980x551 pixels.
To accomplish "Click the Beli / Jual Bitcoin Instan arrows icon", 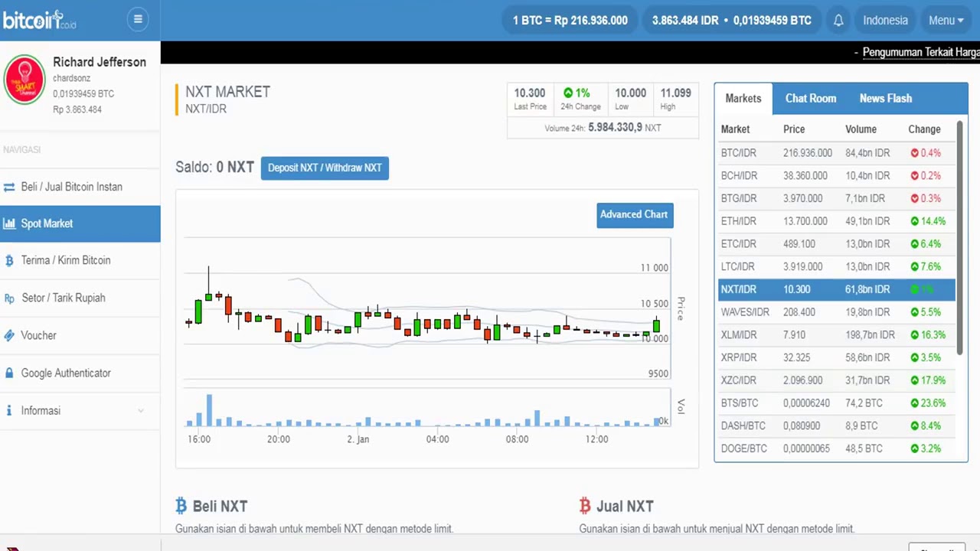I will click(x=9, y=187).
